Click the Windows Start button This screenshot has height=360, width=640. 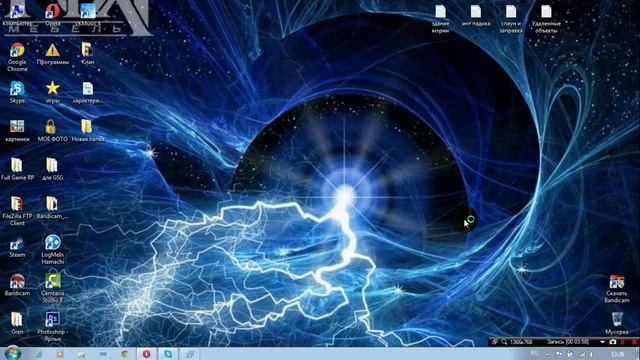13,353
